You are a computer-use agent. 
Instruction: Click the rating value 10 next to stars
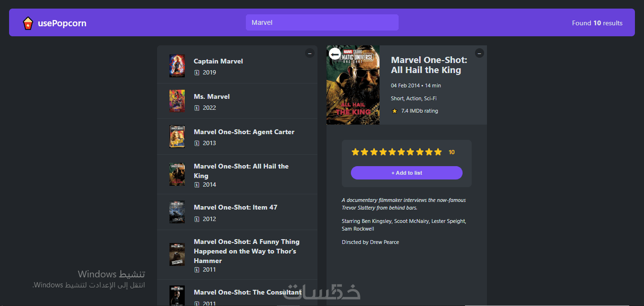coord(452,152)
